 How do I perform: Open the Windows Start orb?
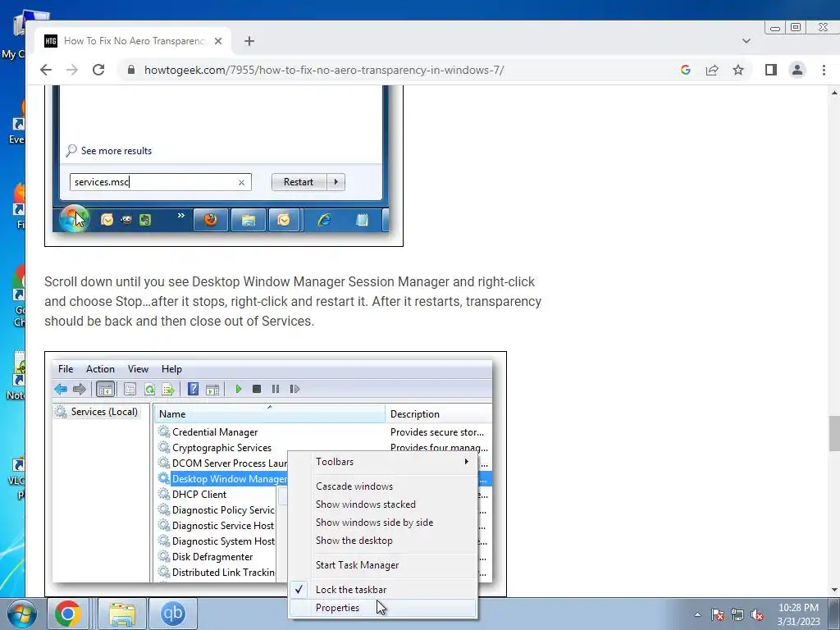click(21, 614)
